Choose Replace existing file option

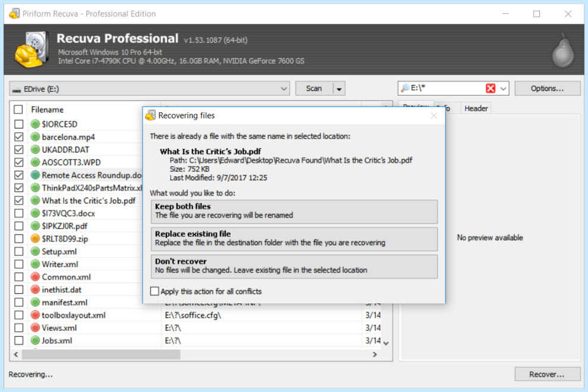pyautogui.click(x=294, y=239)
